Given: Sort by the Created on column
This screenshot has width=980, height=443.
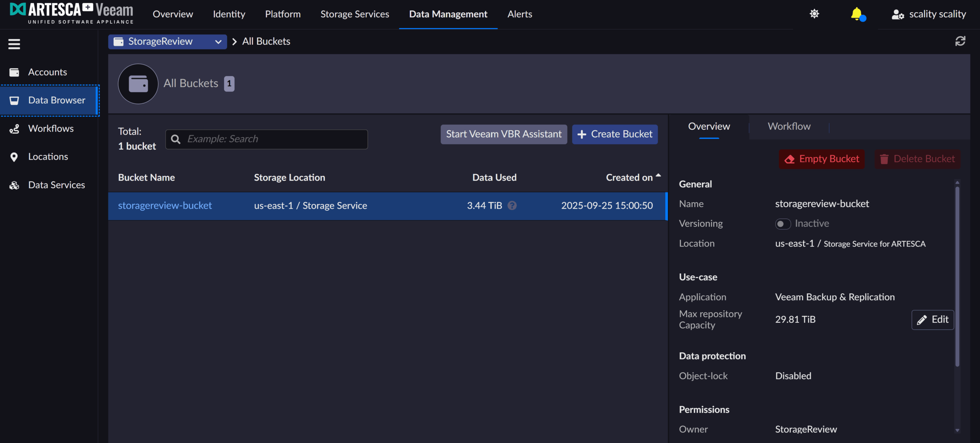Looking at the screenshot, I should pyautogui.click(x=629, y=178).
